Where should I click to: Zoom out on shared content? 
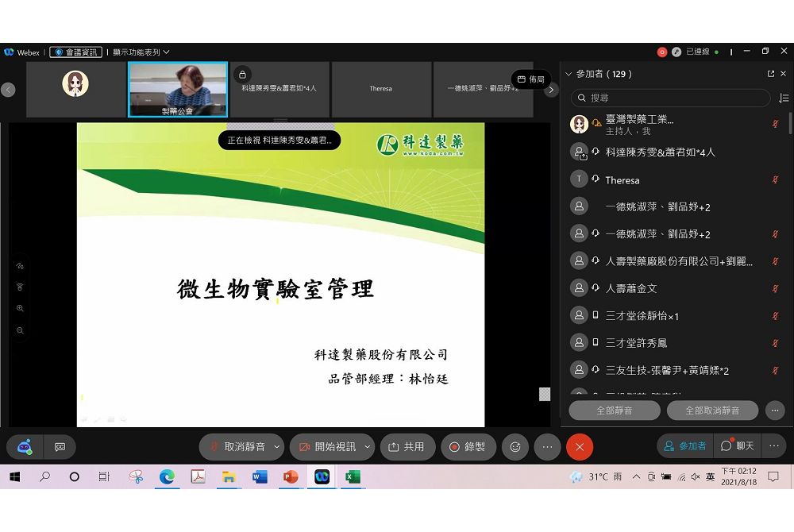20,330
